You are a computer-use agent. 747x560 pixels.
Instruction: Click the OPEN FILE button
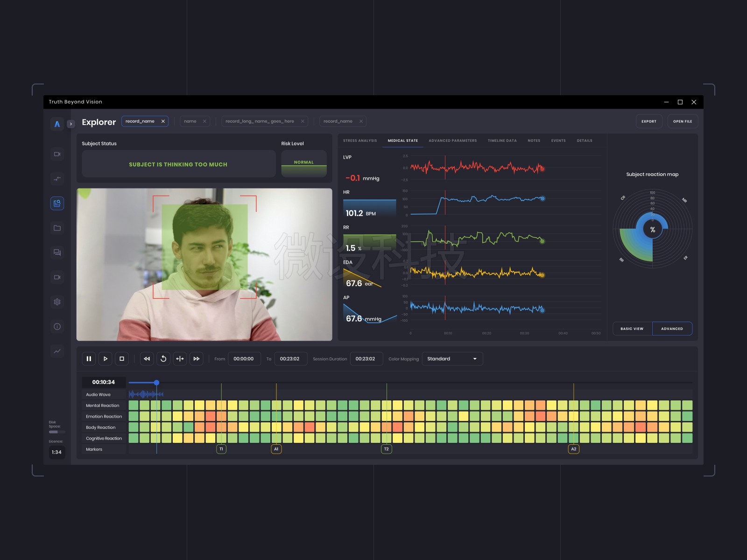pyautogui.click(x=683, y=121)
